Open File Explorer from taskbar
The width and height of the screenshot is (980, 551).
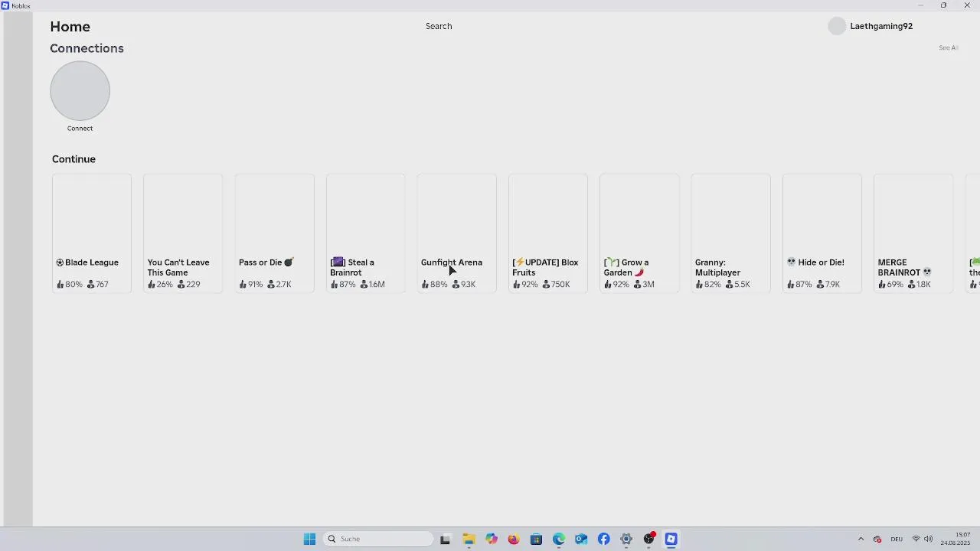click(x=469, y=539)
